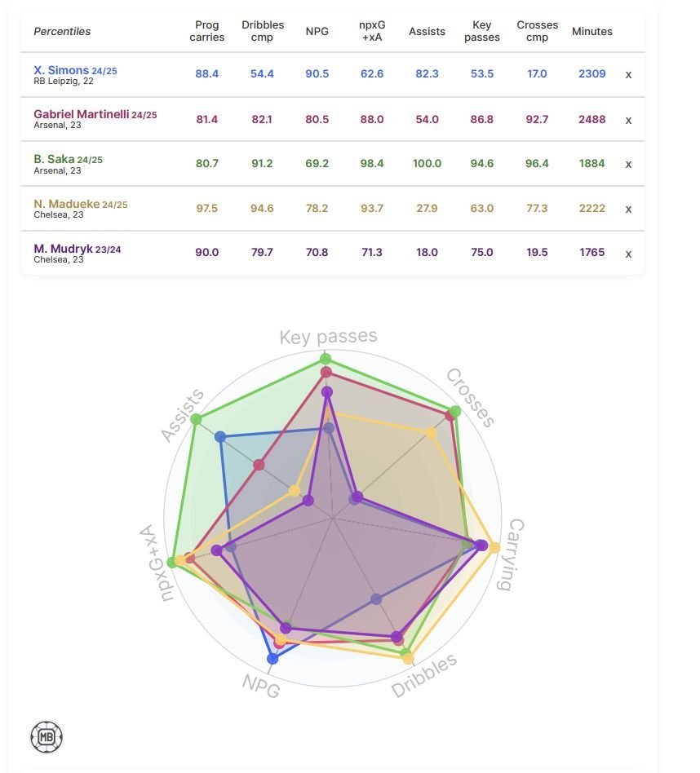Image resolution: width=700 pixels, height=773 pixels.
Task: Open X. Simons player name link
Action: point(61,70)
